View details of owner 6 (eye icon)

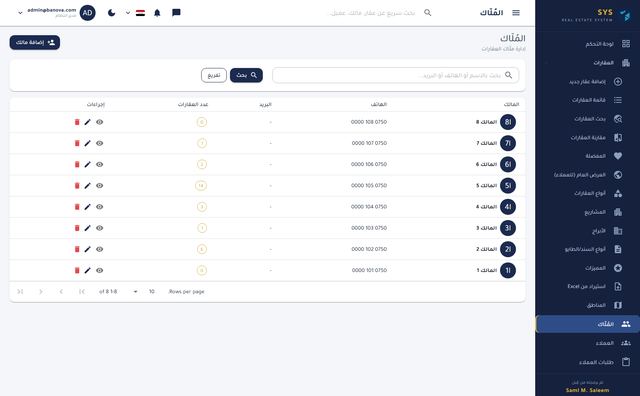click(x=100, y=165)
